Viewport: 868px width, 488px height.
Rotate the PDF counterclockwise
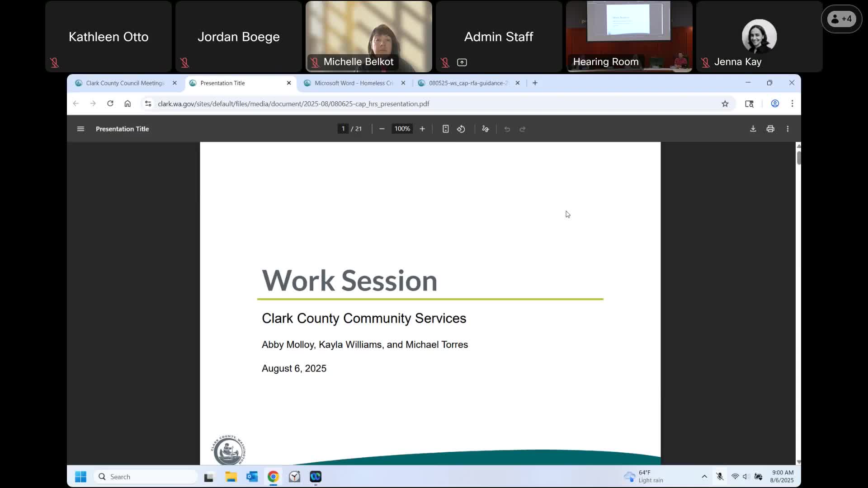pyautogui.click(x=461, y=129)
